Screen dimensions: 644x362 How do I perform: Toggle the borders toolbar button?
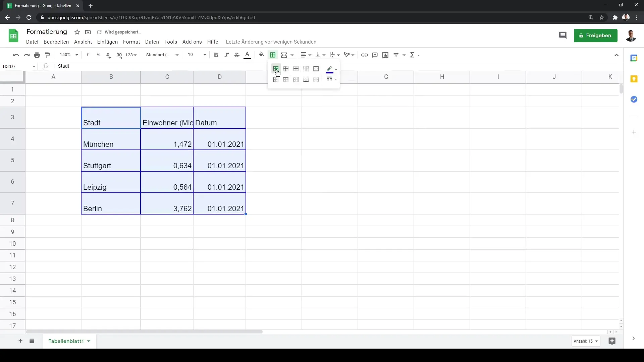pyautogui.click(x=273, y=55)
